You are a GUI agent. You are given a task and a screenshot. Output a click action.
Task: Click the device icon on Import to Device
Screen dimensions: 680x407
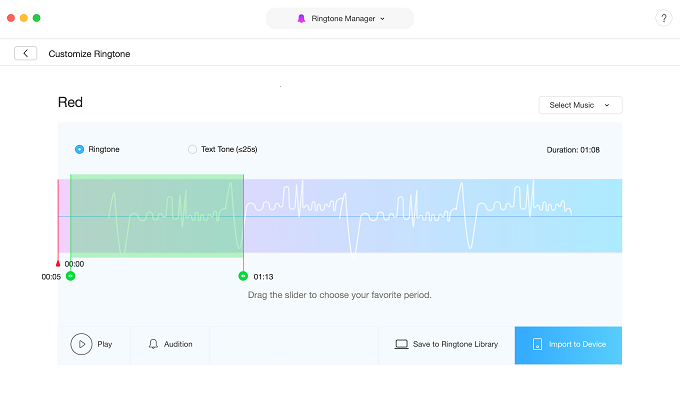[537, 344]
